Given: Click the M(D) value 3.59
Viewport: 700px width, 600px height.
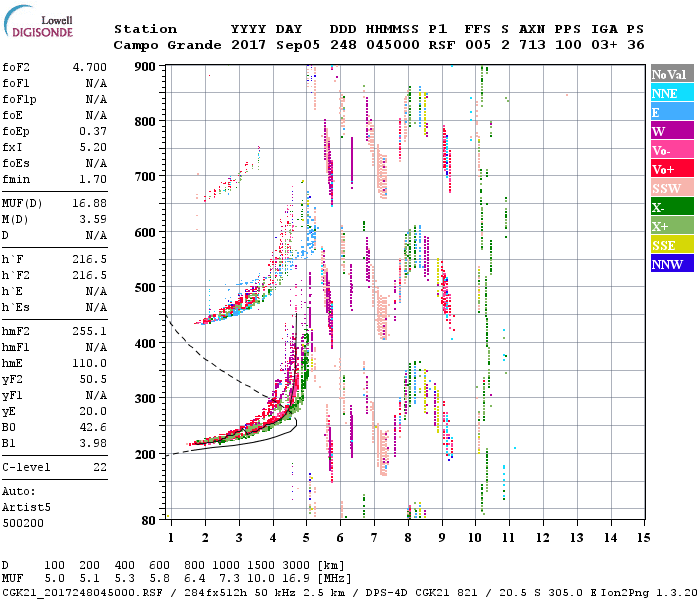Looking at the screenshot, I should tap(93, 220).
